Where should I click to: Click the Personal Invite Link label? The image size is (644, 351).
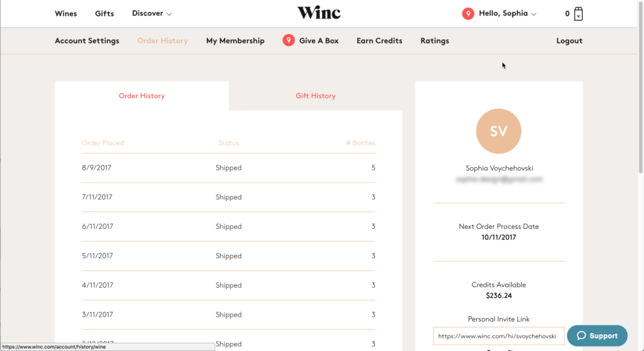click(498, 319)
